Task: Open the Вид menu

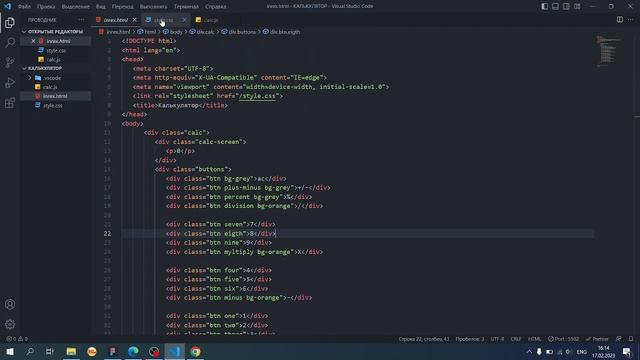Action: [100, 7]
